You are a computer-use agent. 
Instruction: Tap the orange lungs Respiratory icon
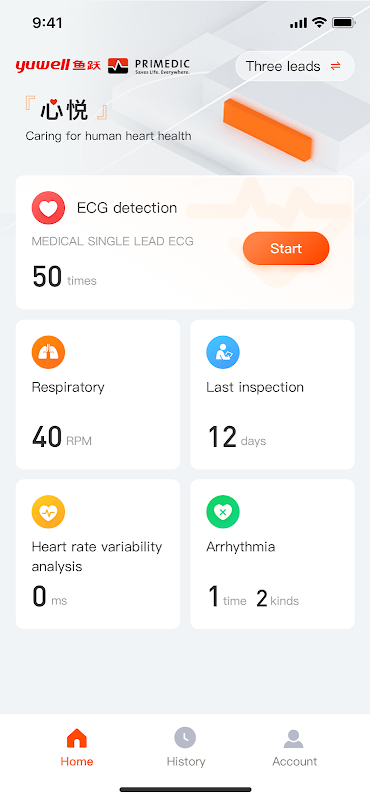click(48, 352)
